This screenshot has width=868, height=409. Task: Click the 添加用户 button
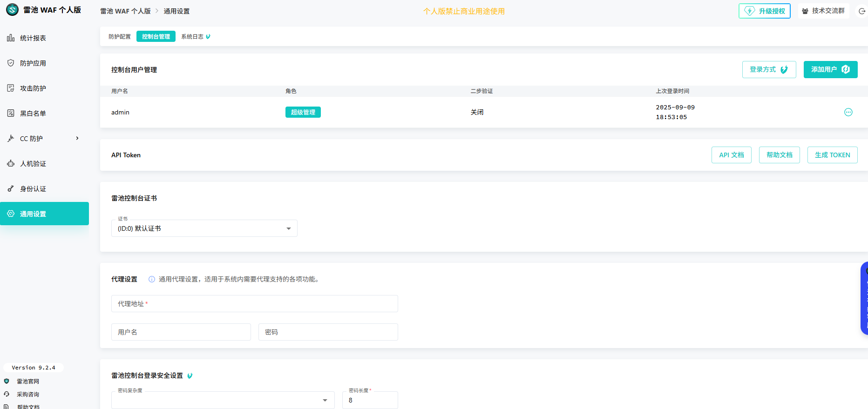click(831, 69)
